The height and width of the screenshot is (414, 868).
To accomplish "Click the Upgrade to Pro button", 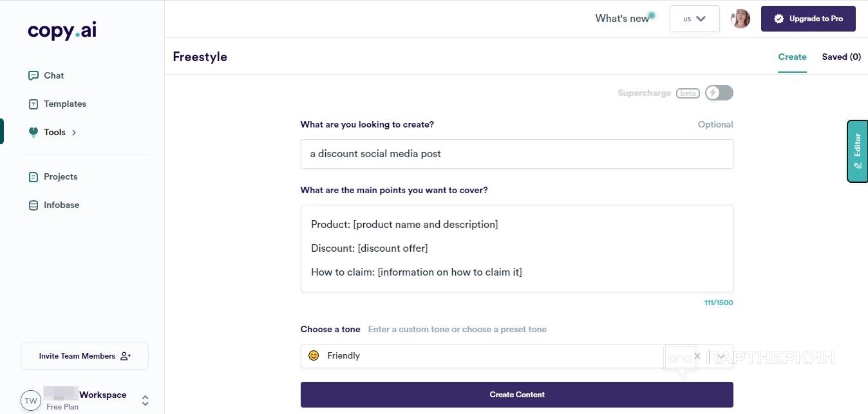I will click(x=808, y=19).
